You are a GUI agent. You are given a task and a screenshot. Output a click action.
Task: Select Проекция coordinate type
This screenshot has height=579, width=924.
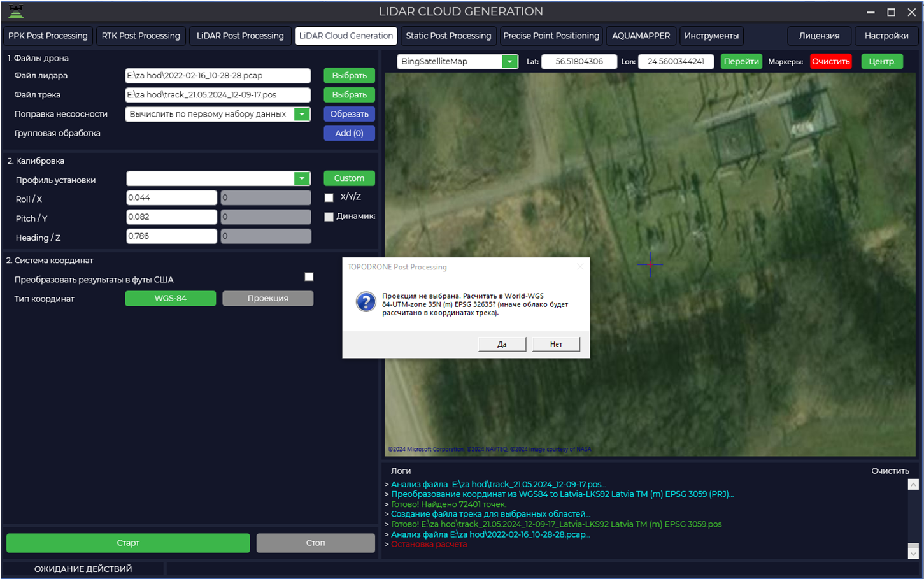[x=267, y=298]
